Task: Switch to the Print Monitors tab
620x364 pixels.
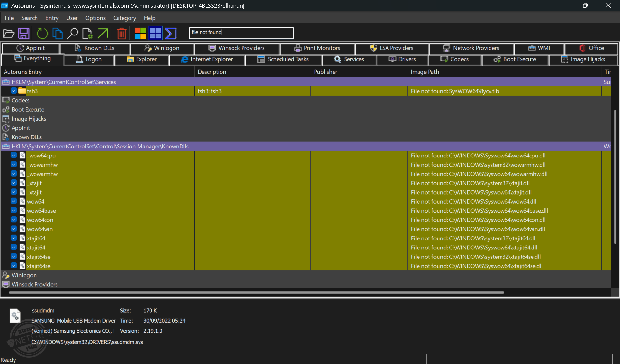Action: click(317, 48)
